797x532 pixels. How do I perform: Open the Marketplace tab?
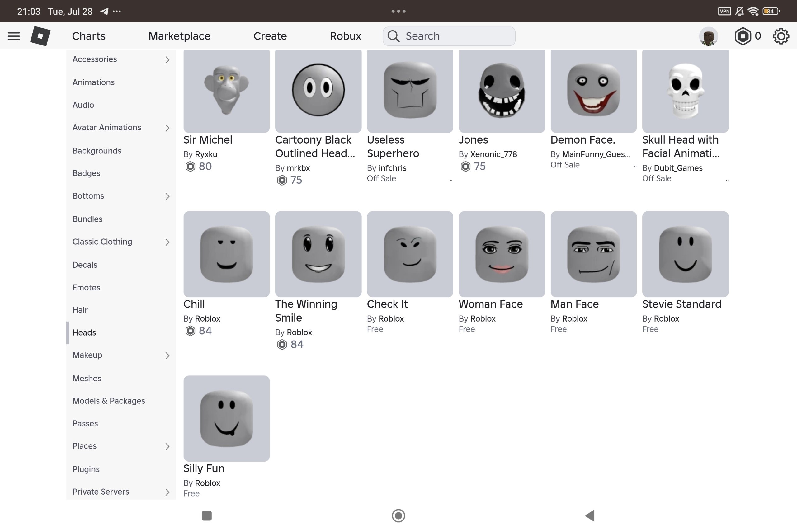tap(180, 36)
